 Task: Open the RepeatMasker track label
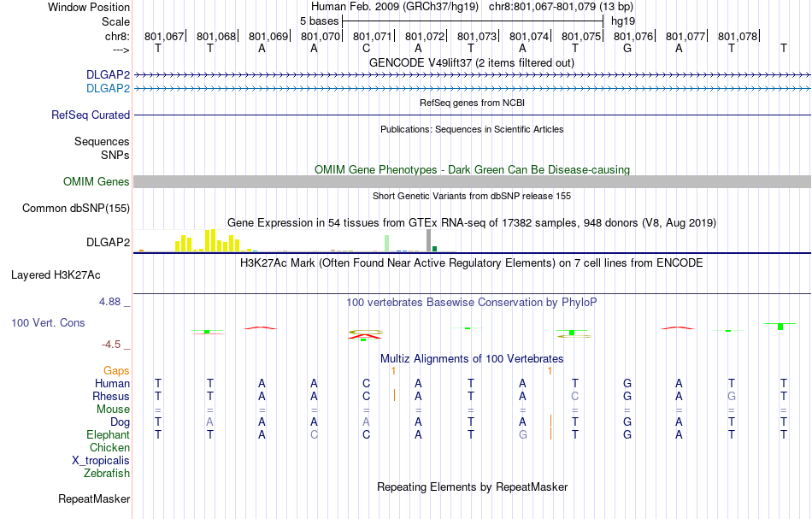tap(94, 499)
